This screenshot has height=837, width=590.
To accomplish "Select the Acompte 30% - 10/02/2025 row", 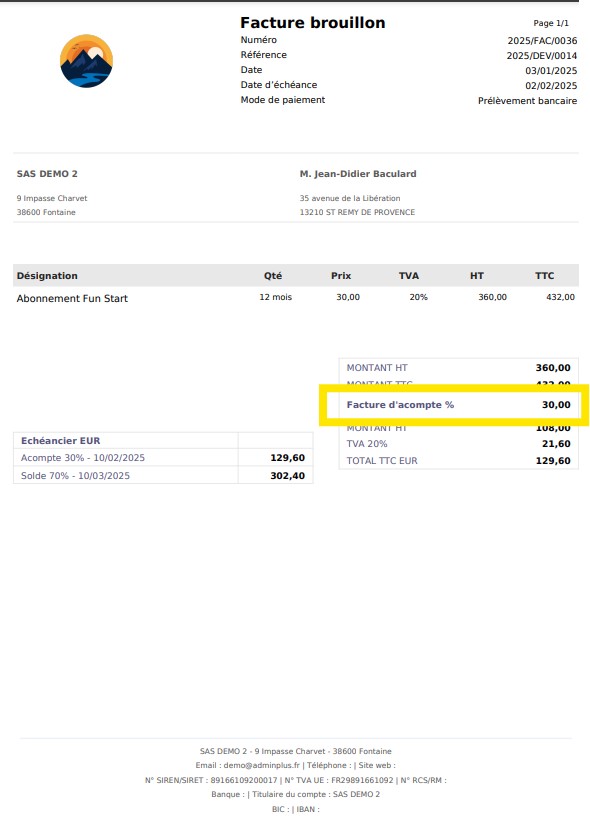I will [163, 457].
